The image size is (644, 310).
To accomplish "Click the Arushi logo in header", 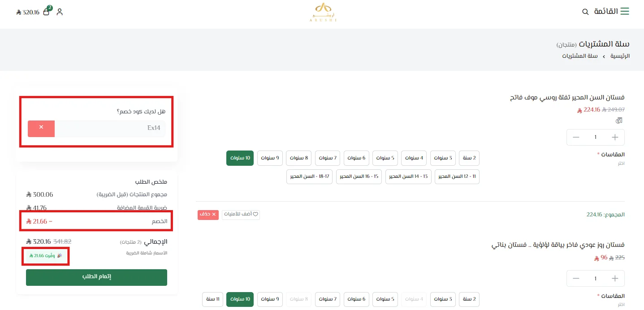I will pyautogui.click(x=323, y=12).
